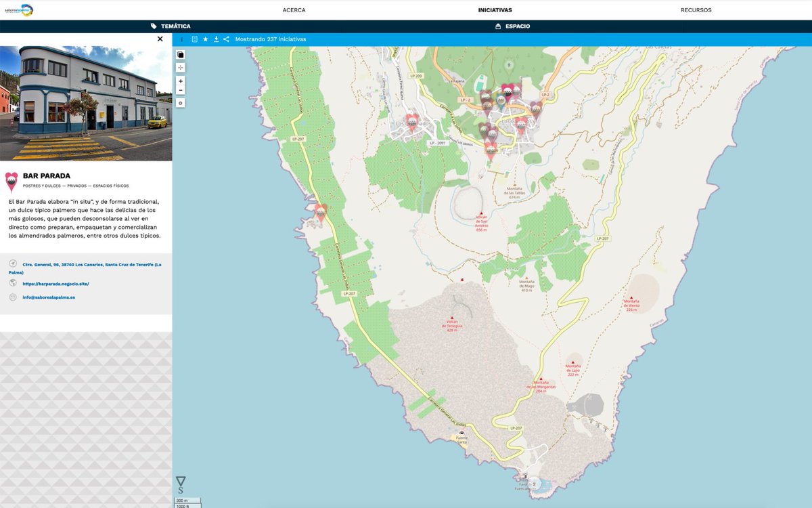Open the barparada.negocio.site website link

pos(55,284)
